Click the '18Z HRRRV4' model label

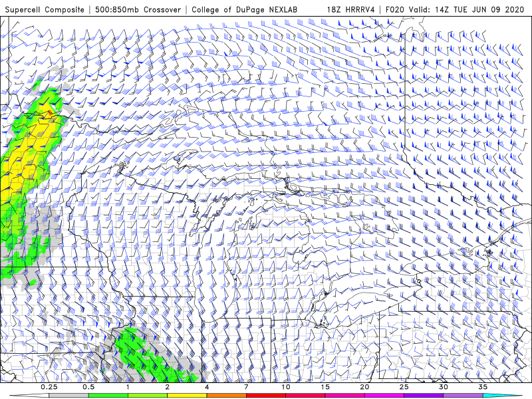(350, 10)
